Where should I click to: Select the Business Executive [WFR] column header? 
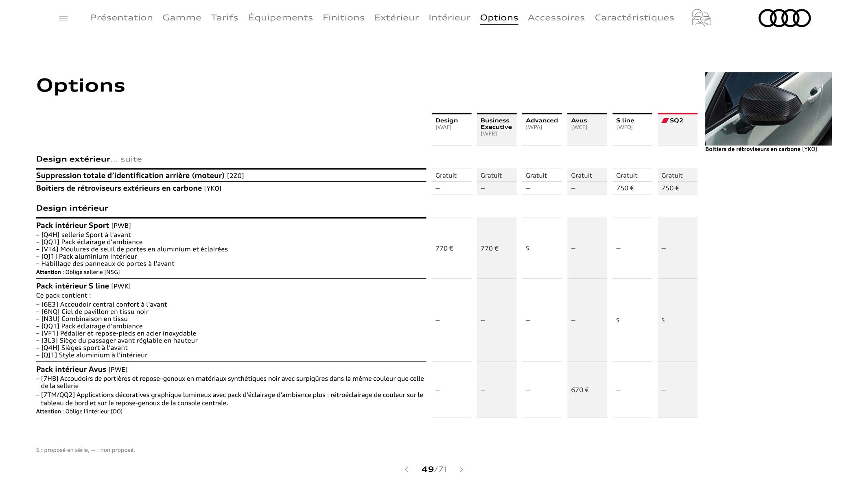point(496,129)
